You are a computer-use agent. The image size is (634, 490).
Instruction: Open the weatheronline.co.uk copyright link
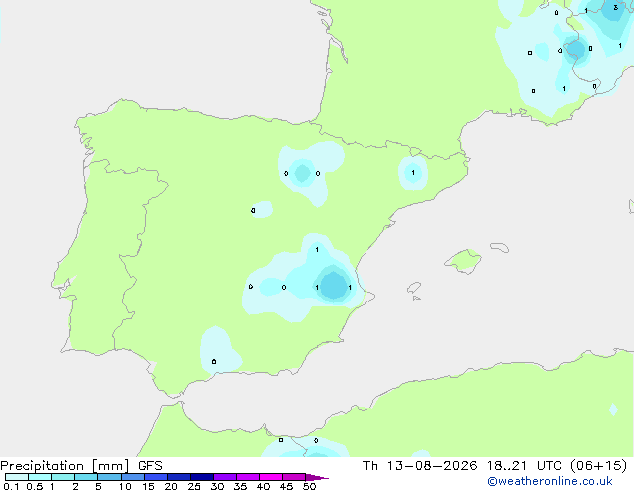(x=550, y=481)
